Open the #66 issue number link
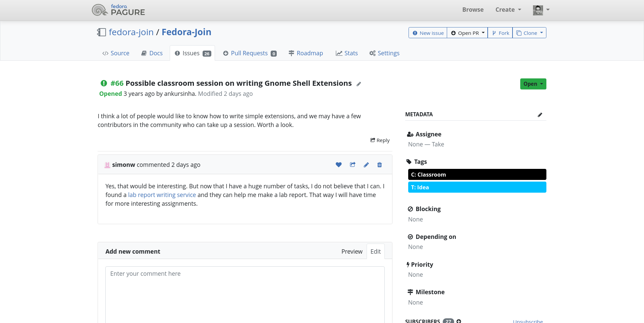 pos(117,83)
